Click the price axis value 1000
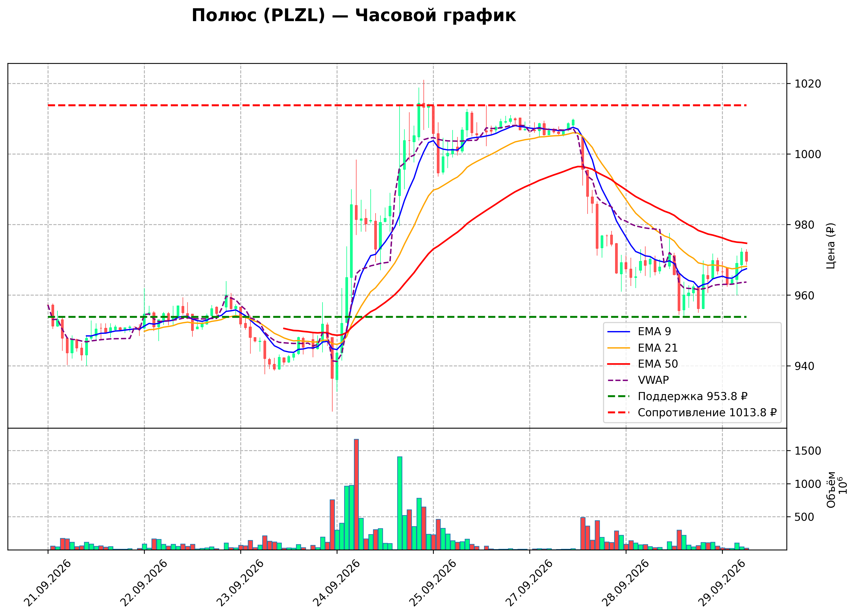This screenshot has width=857, height=616. click(x=808, y=154)
